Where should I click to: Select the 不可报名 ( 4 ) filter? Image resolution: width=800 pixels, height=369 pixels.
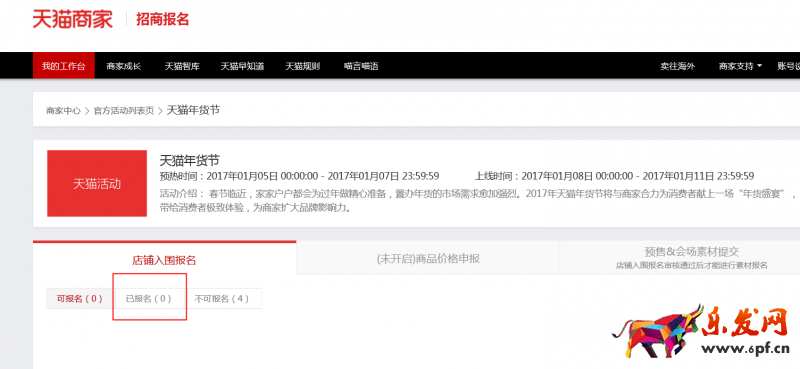pyautogui.click(x=222, y=299)
